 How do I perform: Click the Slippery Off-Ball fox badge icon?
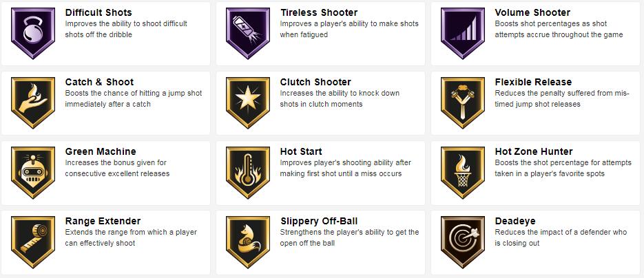(x=248, y=242)
